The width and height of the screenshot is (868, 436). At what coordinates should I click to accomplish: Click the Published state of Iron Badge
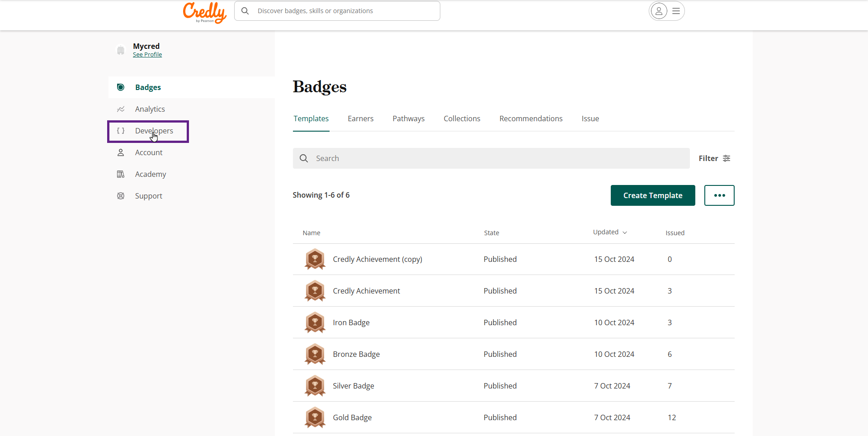(500, 322)
